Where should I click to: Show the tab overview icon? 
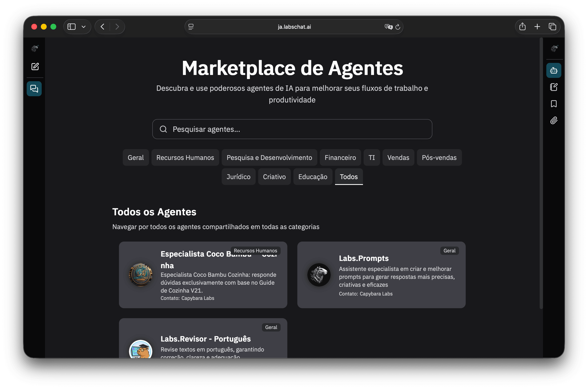pyautogui.click(x=552, y=26)
